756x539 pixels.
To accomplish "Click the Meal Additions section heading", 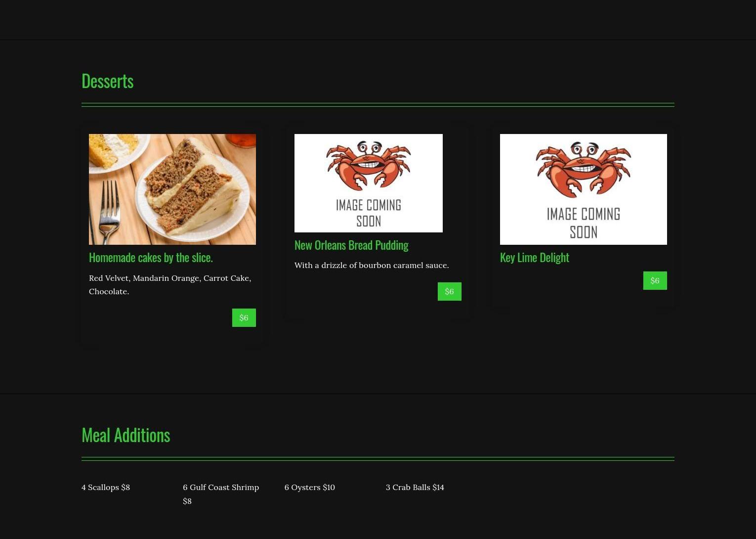I will pos(126,435).
